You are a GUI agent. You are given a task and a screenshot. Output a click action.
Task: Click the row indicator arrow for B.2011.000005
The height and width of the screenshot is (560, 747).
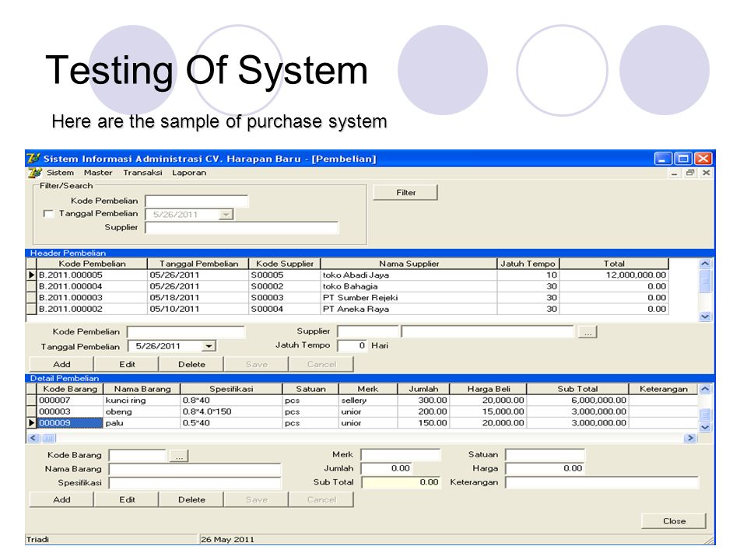point(31,275)
